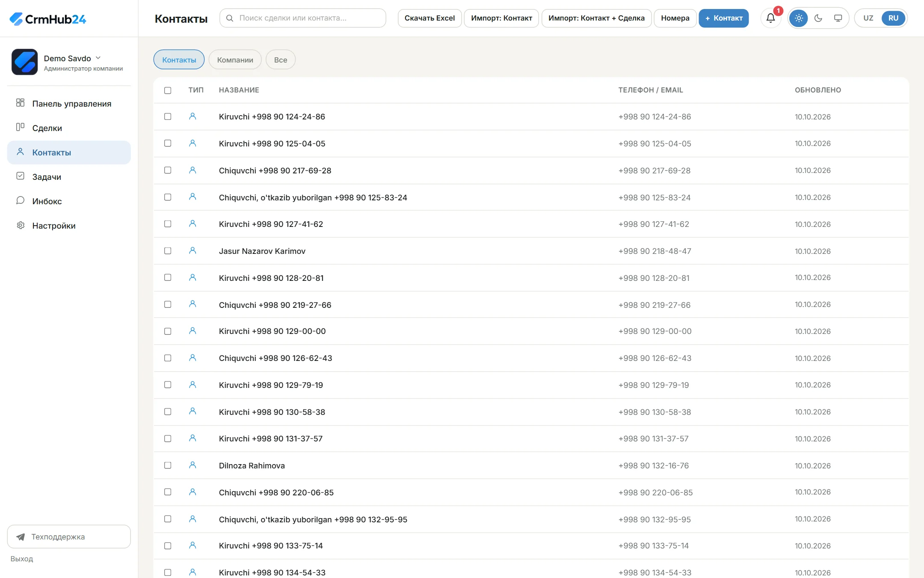Select the light theme sun icon
Image resolution: width=924 pixels, height=578 pixels.
[799, 18]
